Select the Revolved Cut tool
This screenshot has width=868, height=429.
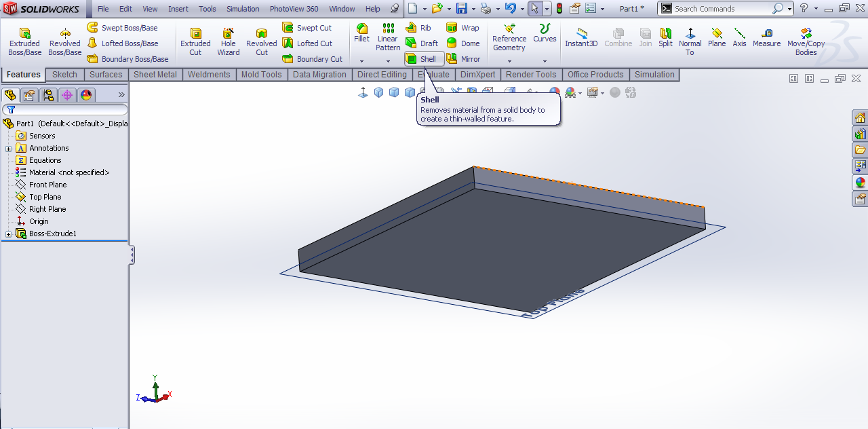262,42
